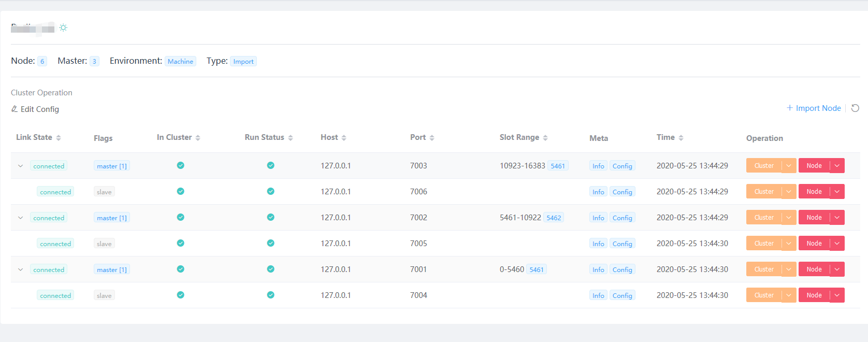Sort by Host column
Screen dimensions: 868x342
[344, 138]
